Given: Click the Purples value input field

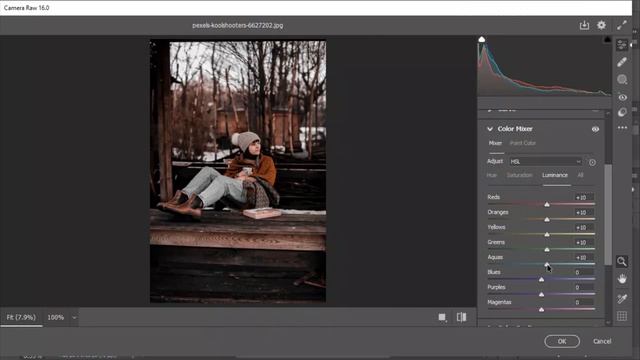Looking at the screenshot, I should [x=583, y=287].
